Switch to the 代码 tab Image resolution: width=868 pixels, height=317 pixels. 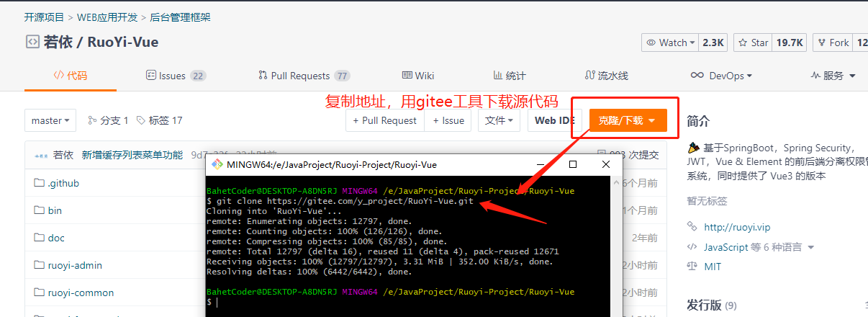coord(71,76)
